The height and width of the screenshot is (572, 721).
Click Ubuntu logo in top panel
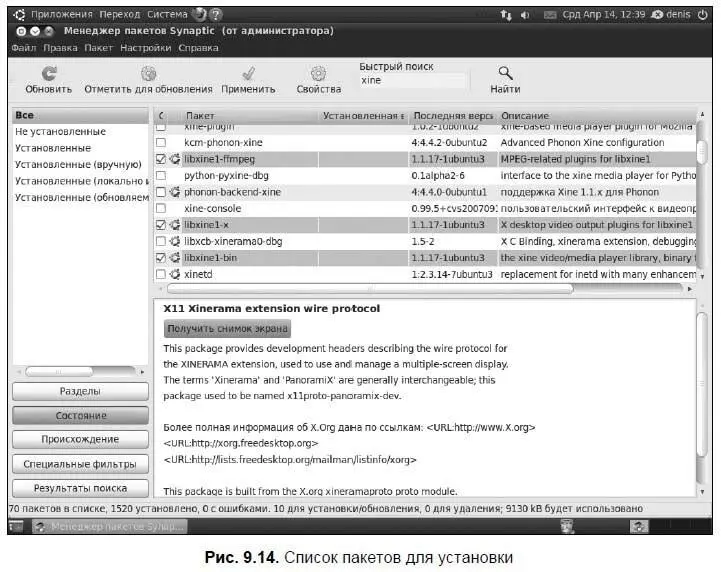19,15
